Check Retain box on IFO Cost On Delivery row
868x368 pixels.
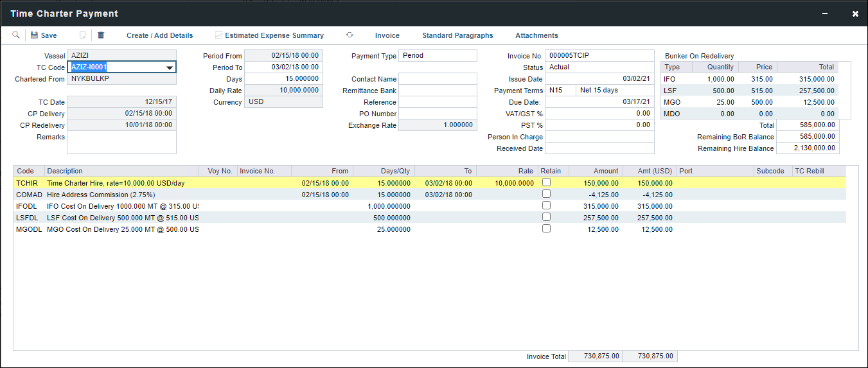click(x=546, y=206)
